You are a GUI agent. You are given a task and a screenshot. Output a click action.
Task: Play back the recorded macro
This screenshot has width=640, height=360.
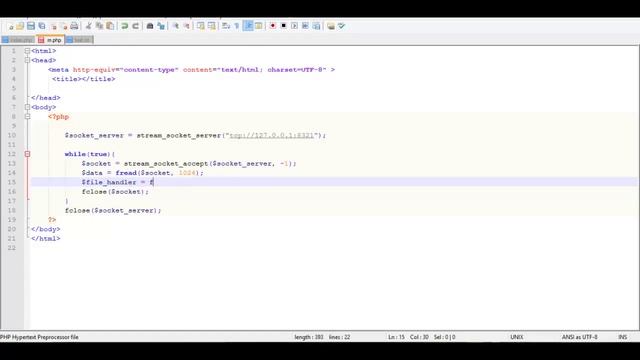[x=294, y=26]
